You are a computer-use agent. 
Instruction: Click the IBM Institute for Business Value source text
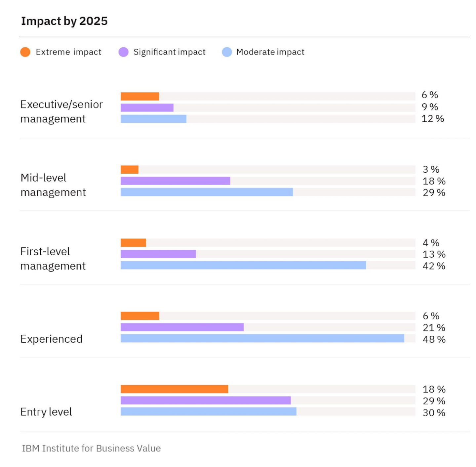pyautogui.click(x=91, y=448)
